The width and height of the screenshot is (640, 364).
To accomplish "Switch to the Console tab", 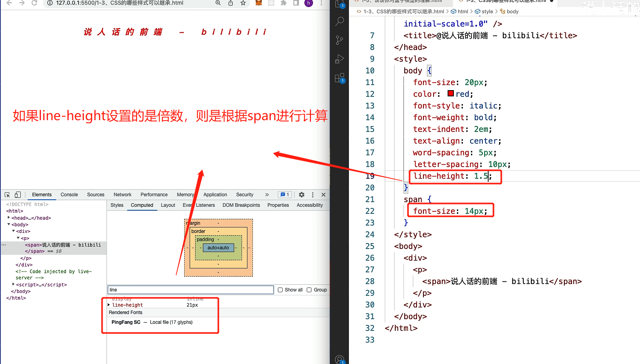I will (x=69, y=195).
